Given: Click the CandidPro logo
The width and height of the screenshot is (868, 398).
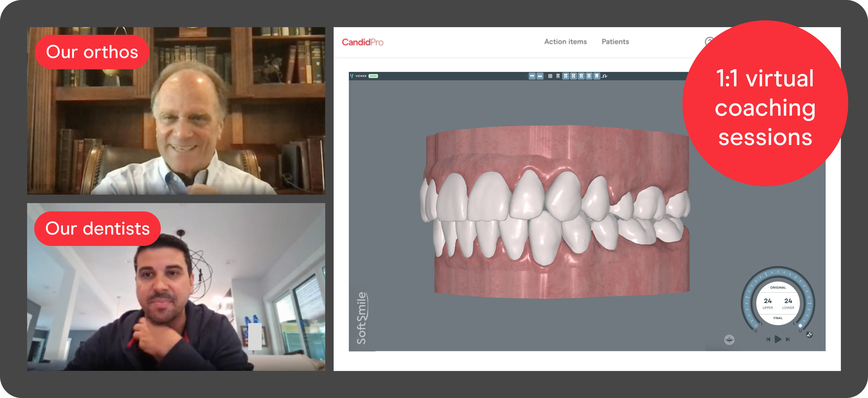Looking at the screenshot, I should [x=363, y=42].
